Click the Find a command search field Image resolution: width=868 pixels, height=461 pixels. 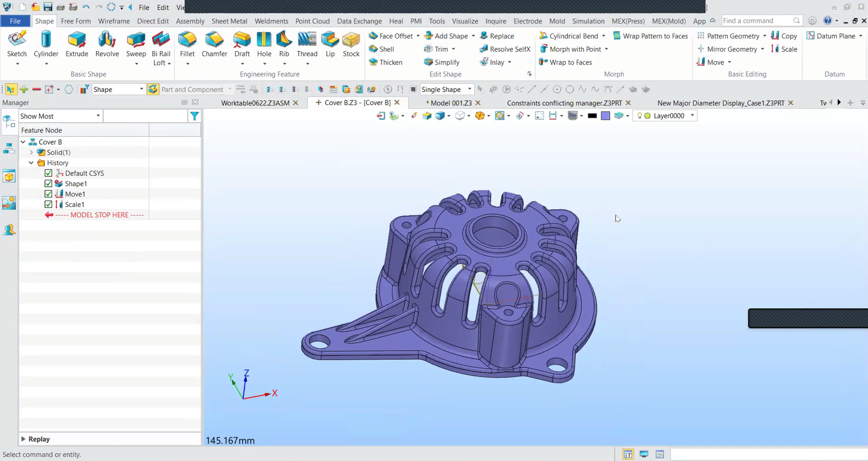click(757, 21)
